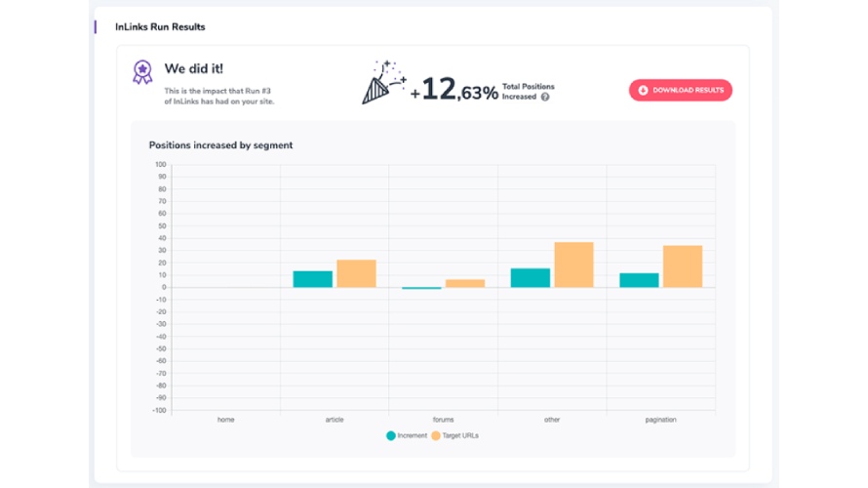The width and height of the screenshot is (868, 488).
Task: Click the small negative teal bar for forums
Action: tap(422, 288)
